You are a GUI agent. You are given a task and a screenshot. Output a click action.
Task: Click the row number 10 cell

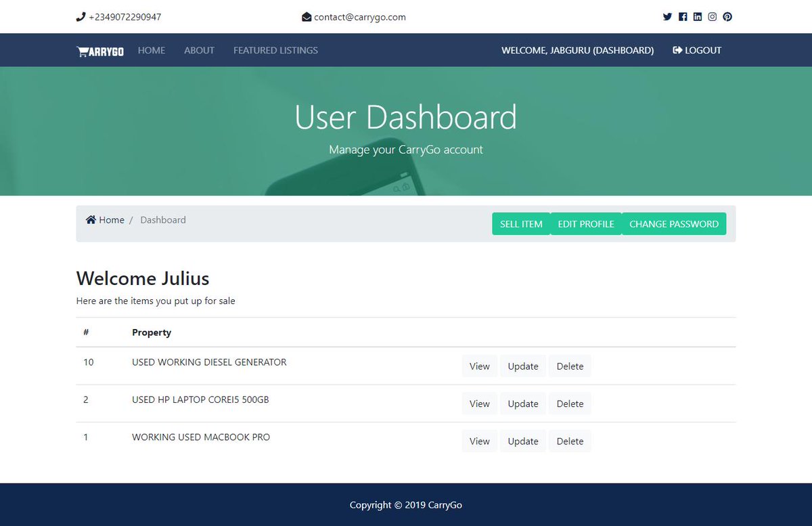coord(89,362)
